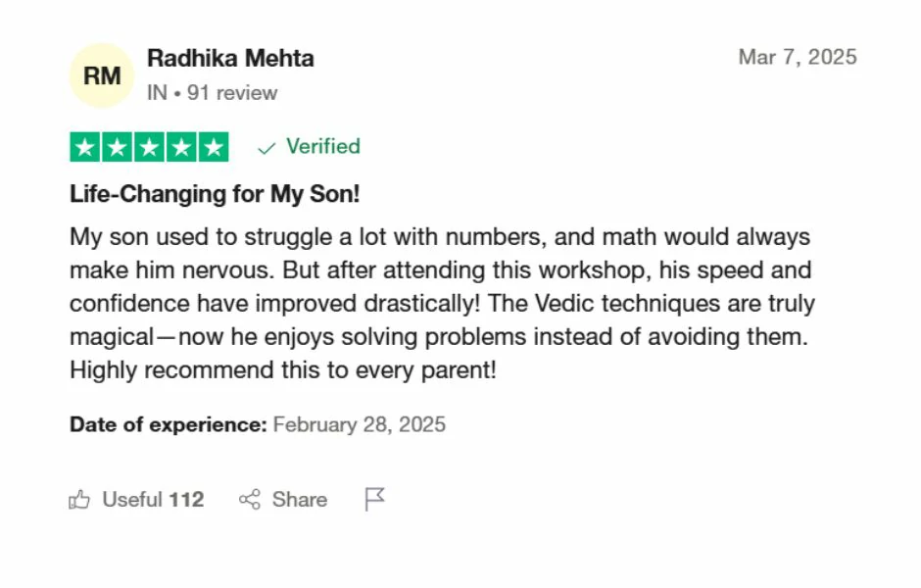Open Radhika Mehta's reviewer profile name
The height and width of the screenshot is (588, 921).
tap(230, 59)
